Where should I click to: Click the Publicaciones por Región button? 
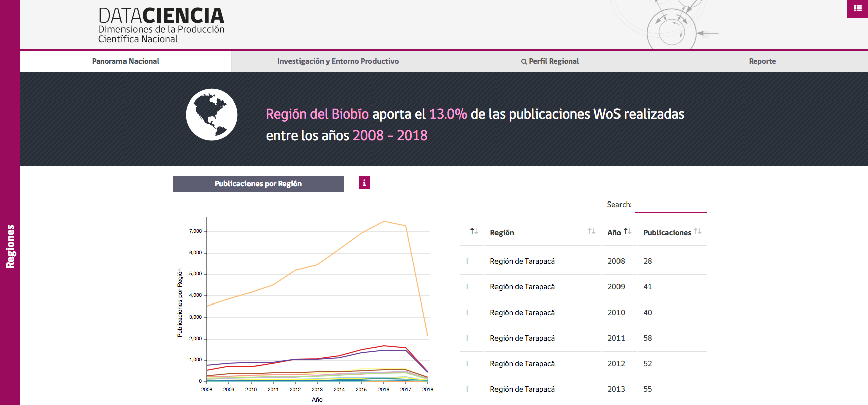(258, 184)
